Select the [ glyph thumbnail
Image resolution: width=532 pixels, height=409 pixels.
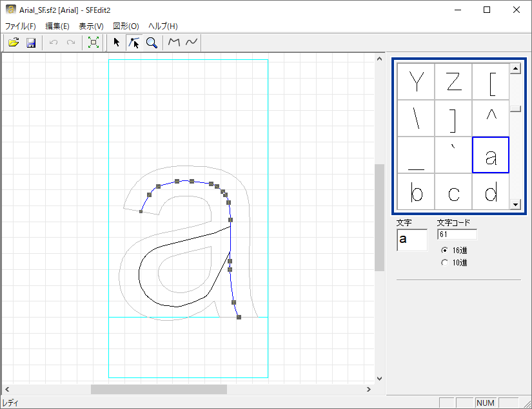point(491,81)
